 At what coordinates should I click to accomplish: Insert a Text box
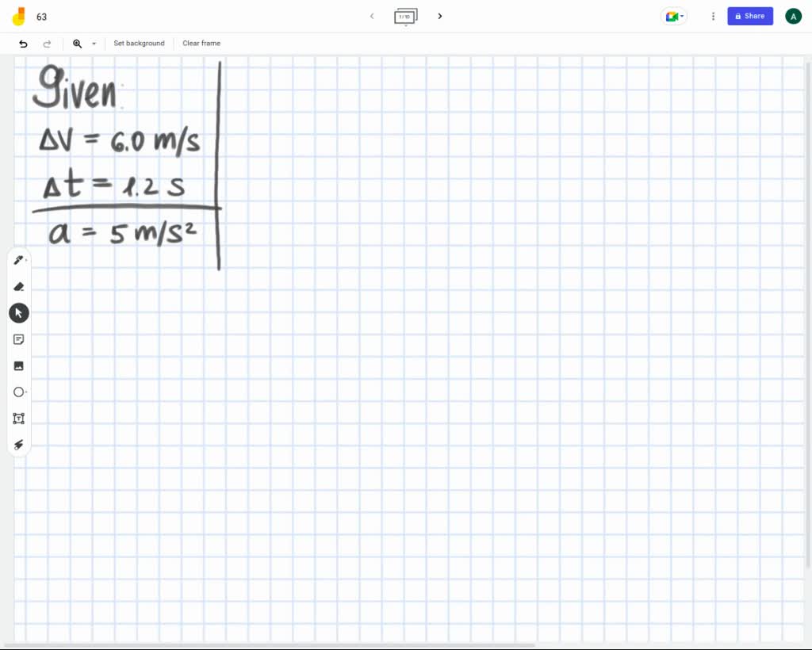tap(18, 418)
